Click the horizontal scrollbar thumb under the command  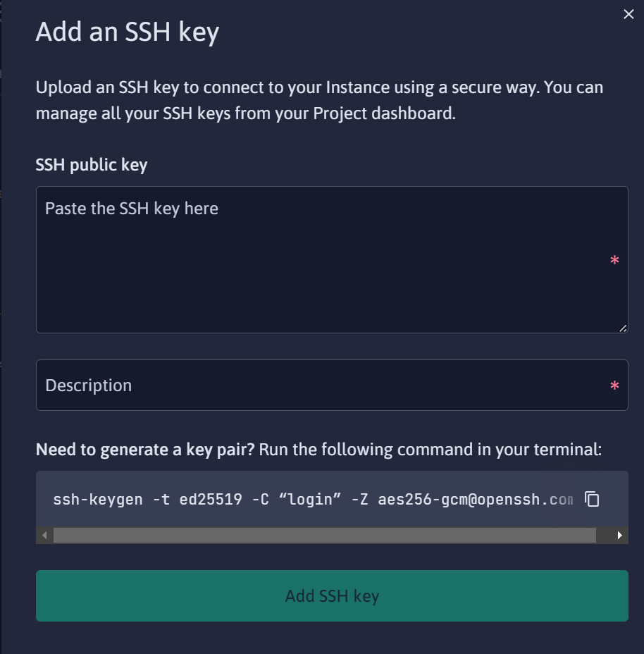coord(325,535)
